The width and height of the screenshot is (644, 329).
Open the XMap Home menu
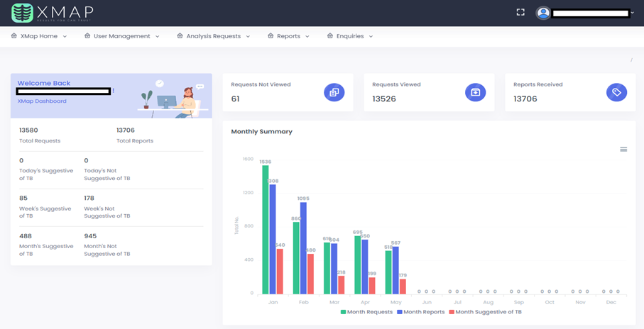[x=39, y=36]
